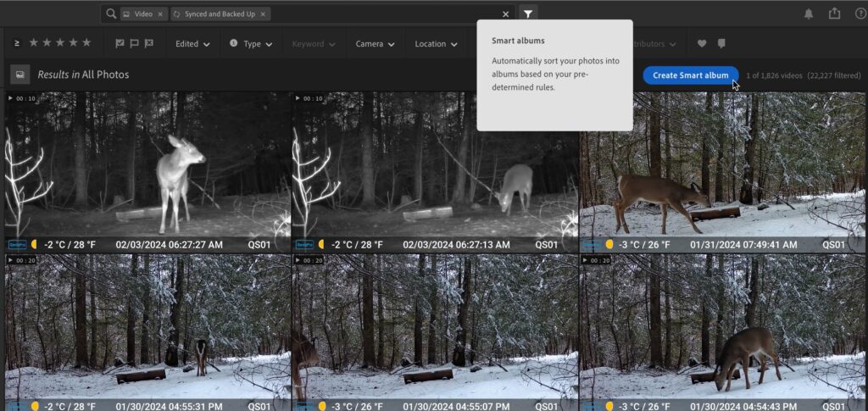Click the search magnifier icon

[111, 14]
